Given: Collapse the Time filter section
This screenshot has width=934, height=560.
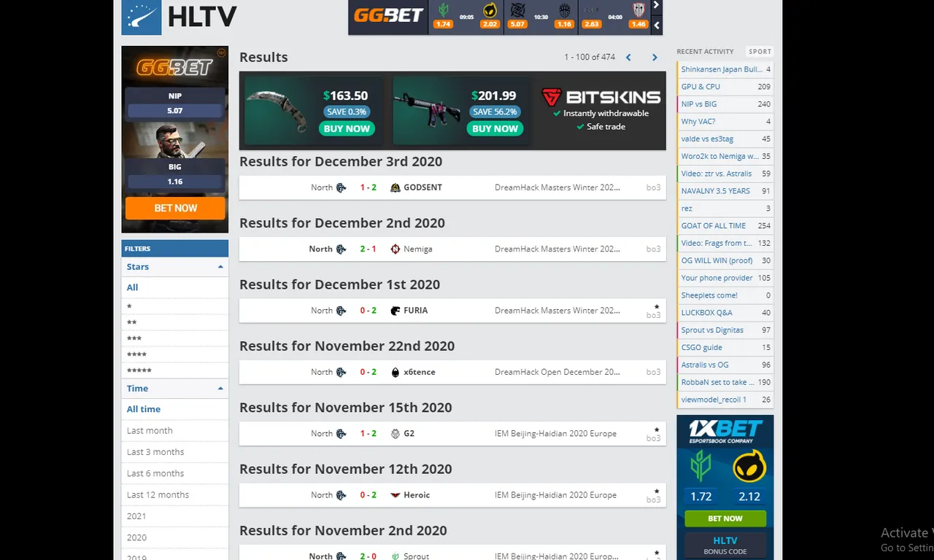Looking at the screenshot, I should click(x=220, y=389).
